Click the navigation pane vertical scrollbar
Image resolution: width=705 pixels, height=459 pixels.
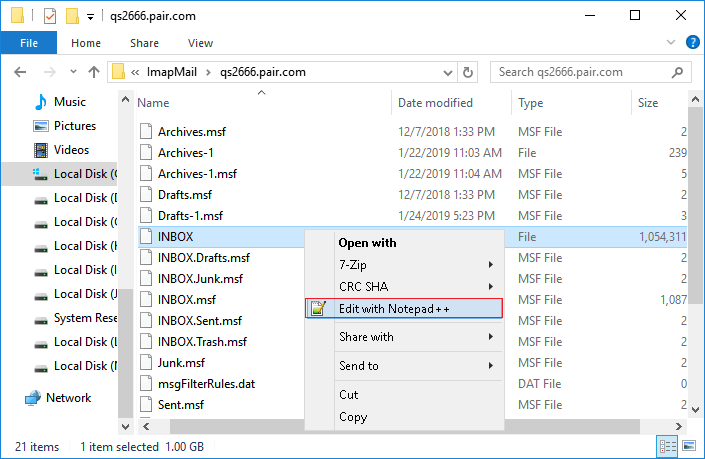pyautogui.click(x=125, y=250)
